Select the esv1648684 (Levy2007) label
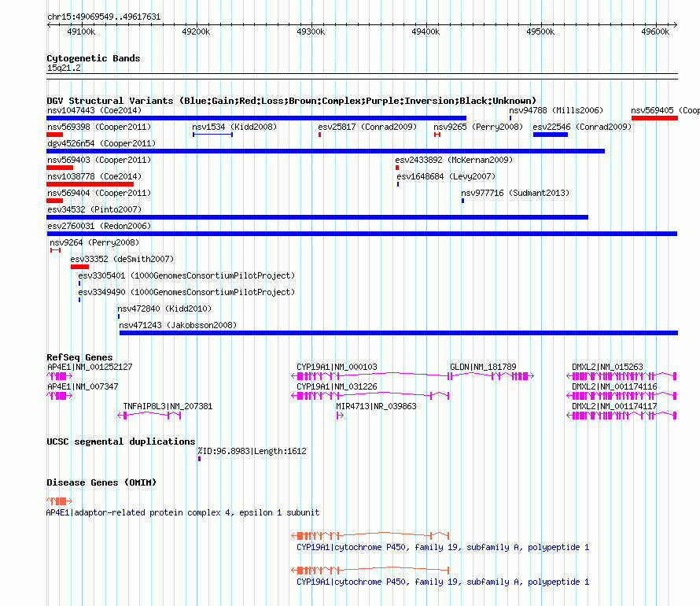 tap(446, 176)
